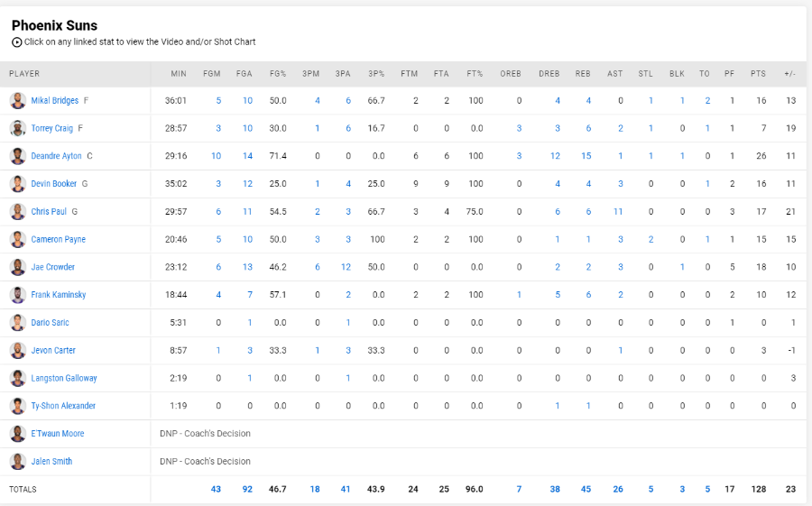The image size is (812, 506).
Task: Click Cameron Payne's headshot avatar
Action: click(18, 239)
